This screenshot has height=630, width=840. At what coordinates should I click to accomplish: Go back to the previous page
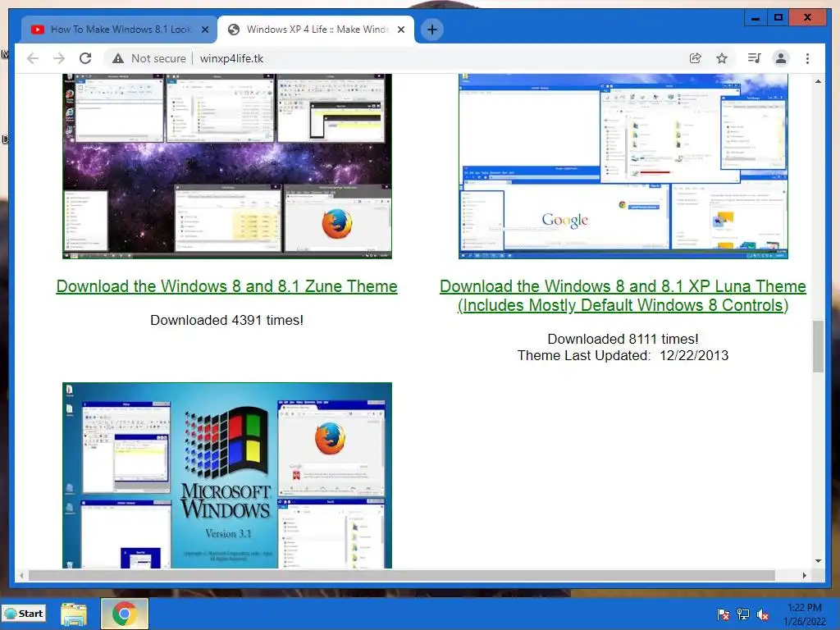coord(33,58)
